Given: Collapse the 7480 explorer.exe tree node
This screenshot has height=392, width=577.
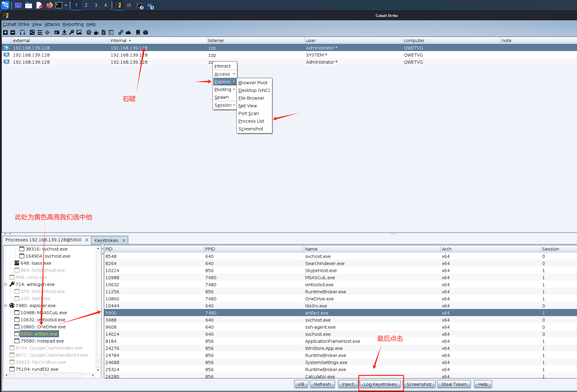Looking at the screenshot, I should point(6,306).
